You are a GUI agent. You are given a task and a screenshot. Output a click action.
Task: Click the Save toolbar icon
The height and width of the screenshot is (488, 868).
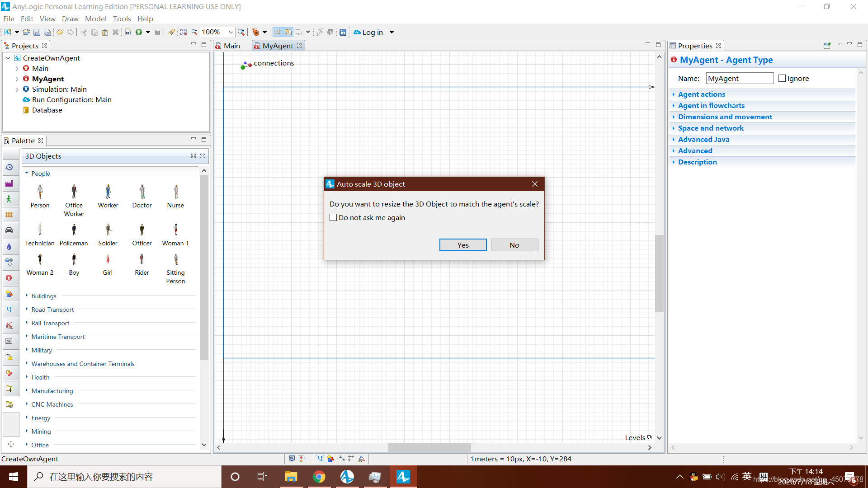tap(37, 32)
